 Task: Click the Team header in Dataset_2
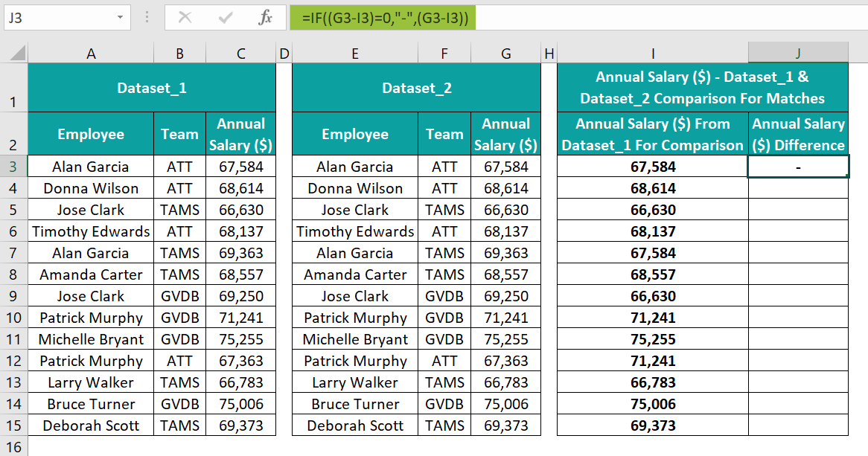pyautogui.click(x=444, y=134)
